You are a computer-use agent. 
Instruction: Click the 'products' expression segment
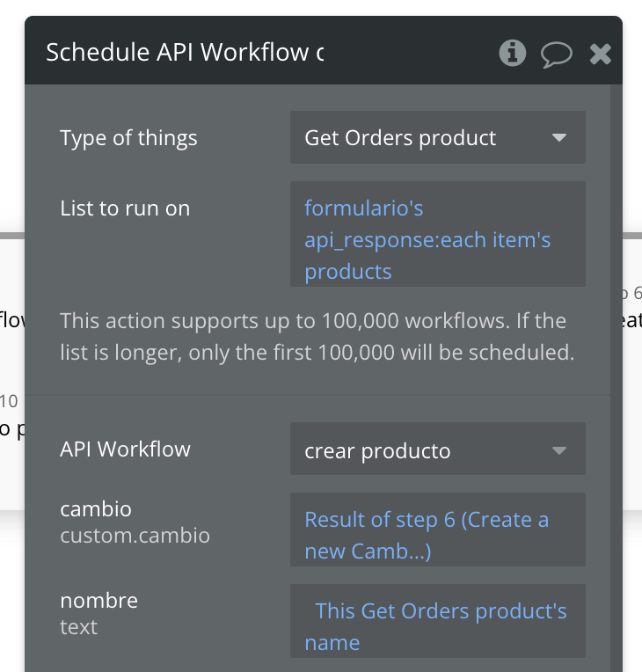(x=348, y=272)
